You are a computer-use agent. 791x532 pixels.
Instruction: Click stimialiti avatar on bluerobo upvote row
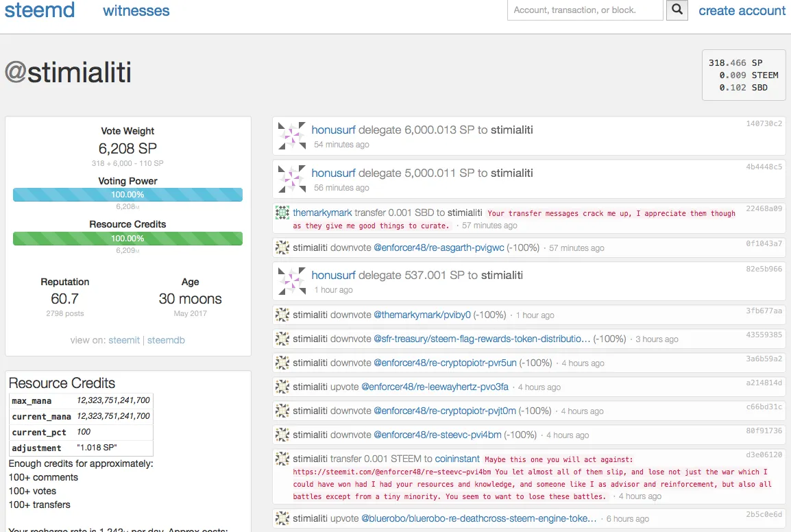pos(282,518)
